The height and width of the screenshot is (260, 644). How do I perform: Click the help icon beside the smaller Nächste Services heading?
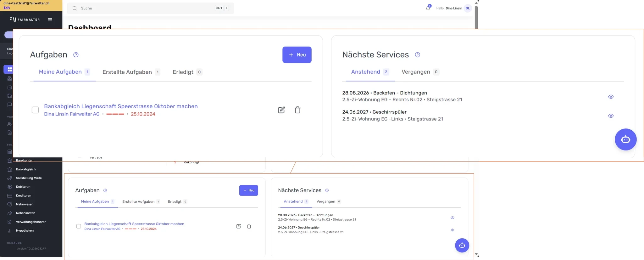point(327,190)
